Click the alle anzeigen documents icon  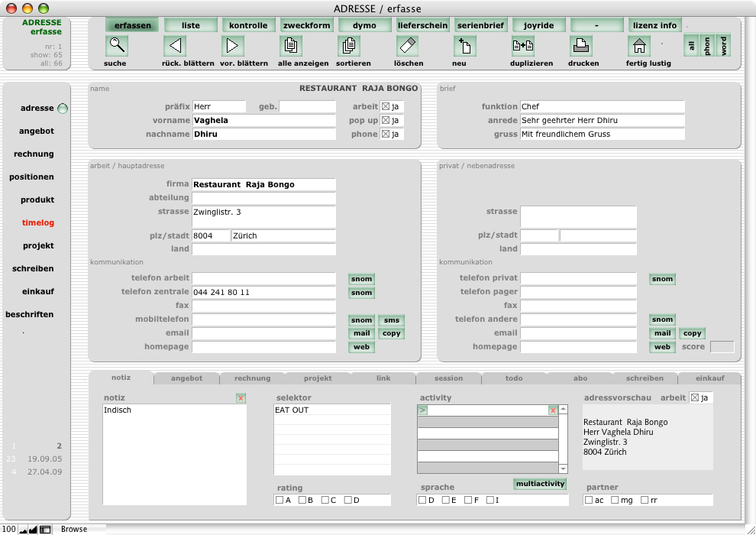point(291,47)
